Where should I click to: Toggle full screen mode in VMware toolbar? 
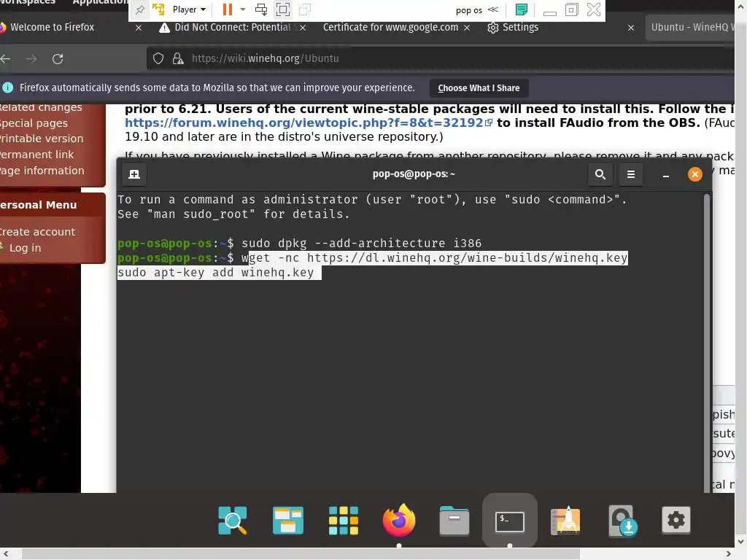(283, 9)
